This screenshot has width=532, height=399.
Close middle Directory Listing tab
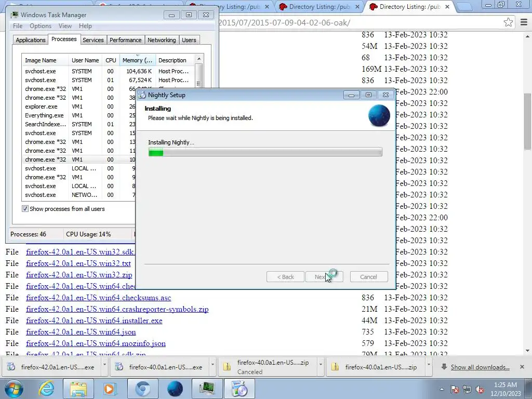click(x=357, y=7)
